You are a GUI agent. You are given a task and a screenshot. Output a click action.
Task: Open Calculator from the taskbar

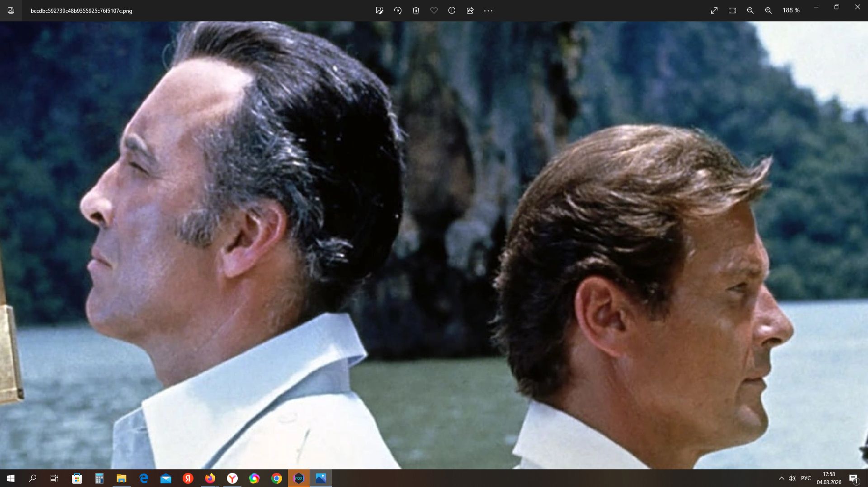[x=99, y=478]
